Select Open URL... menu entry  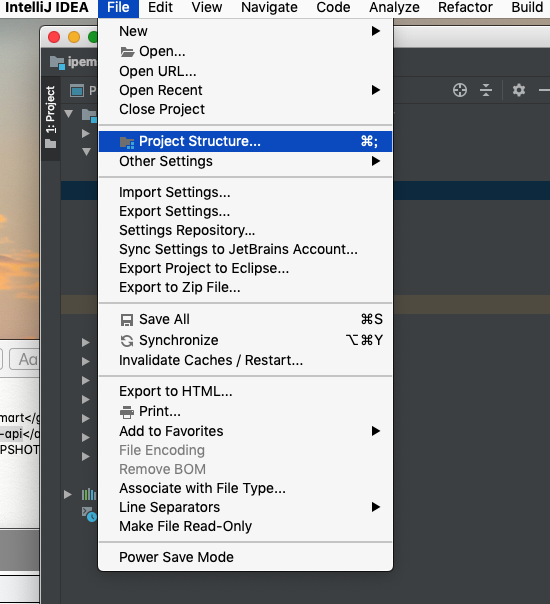[245, 71]
